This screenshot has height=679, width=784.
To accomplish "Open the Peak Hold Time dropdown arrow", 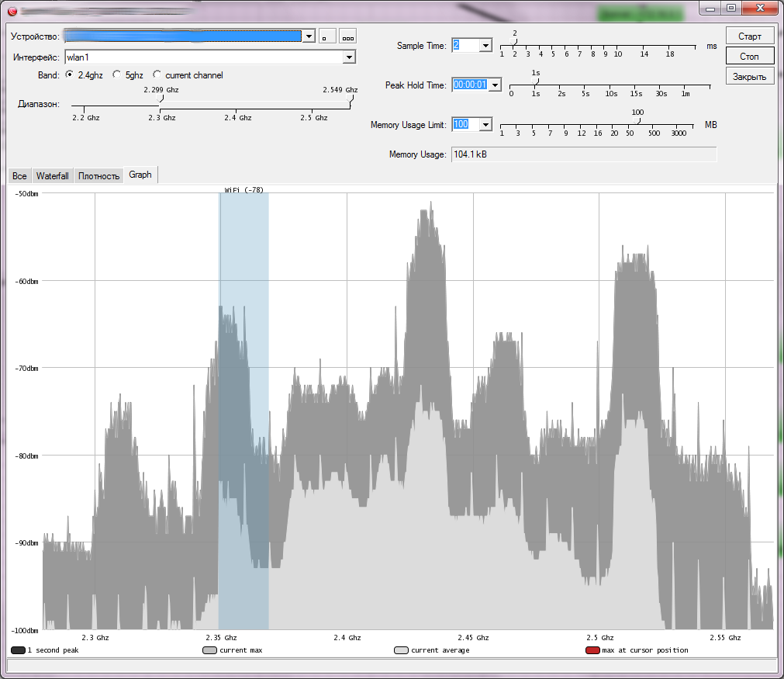I will 495,85.
